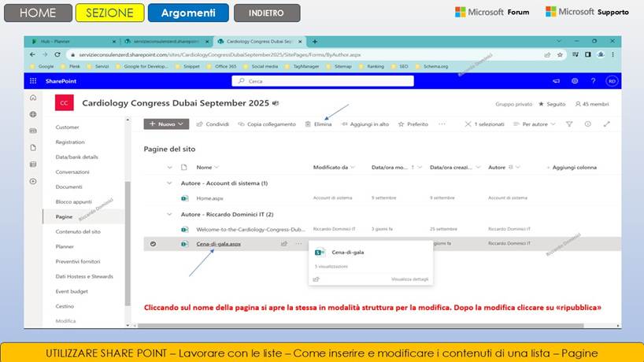Open the info details pane icon
The image size is (644, 362).
pyautogui.click(x=588, y=124)
